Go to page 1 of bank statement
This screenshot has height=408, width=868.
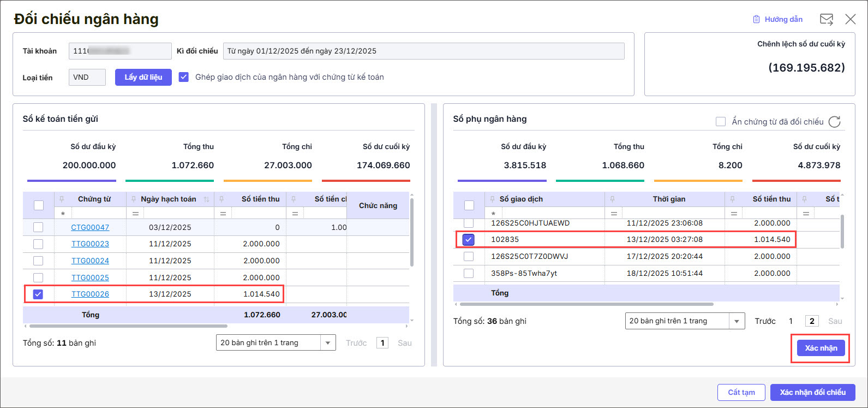791,321
